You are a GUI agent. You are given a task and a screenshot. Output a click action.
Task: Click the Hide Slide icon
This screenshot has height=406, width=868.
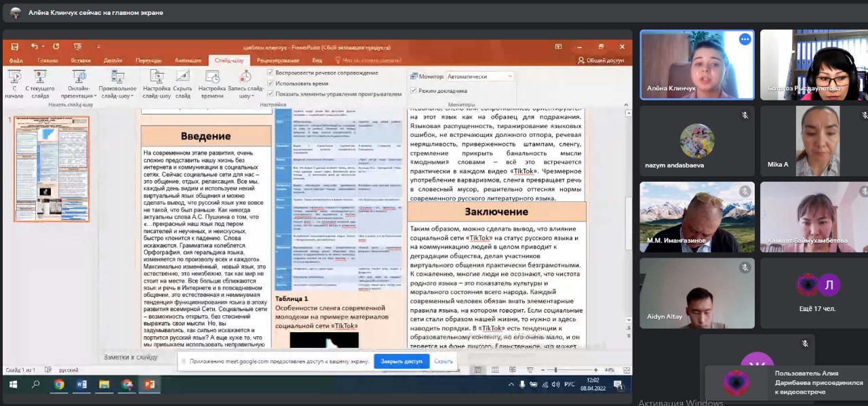[182, 79]
